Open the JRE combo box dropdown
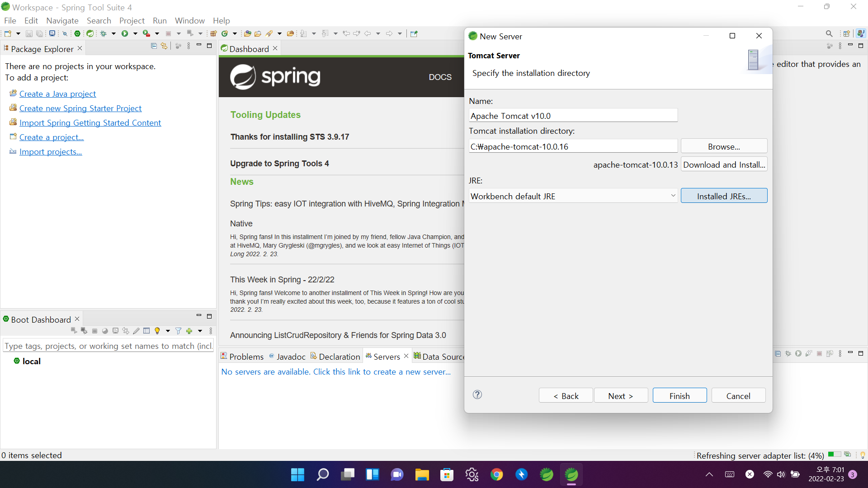The height and width of the screenshot is (488, 868). (673, 196)
